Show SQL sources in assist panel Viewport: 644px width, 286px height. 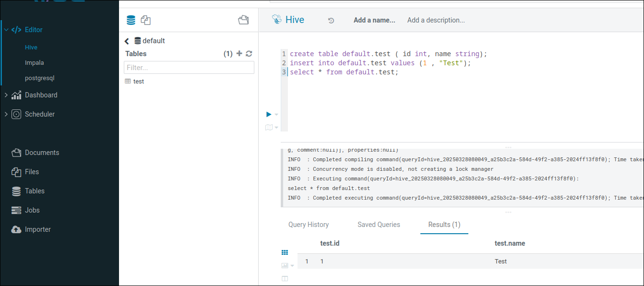coord(131,20)
